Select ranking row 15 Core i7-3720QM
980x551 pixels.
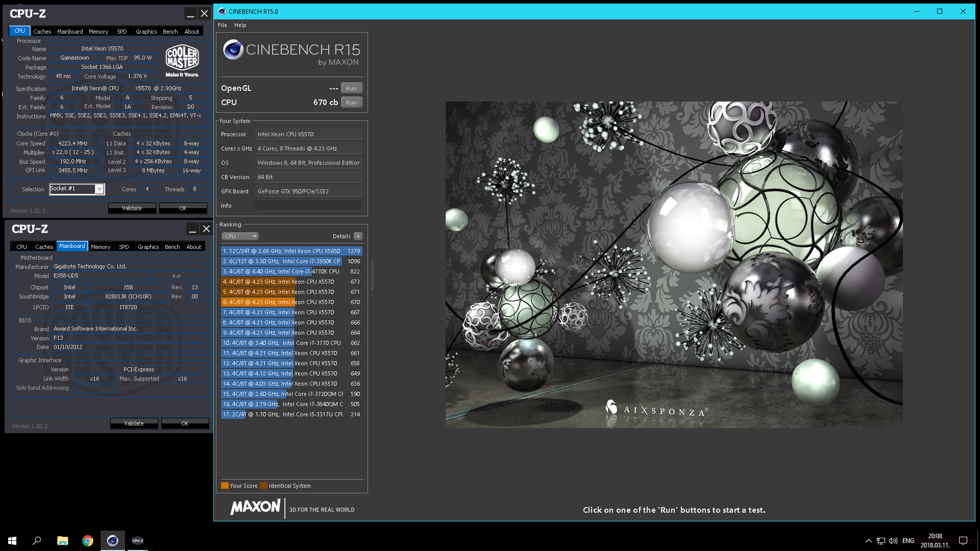tap(291, 394)
